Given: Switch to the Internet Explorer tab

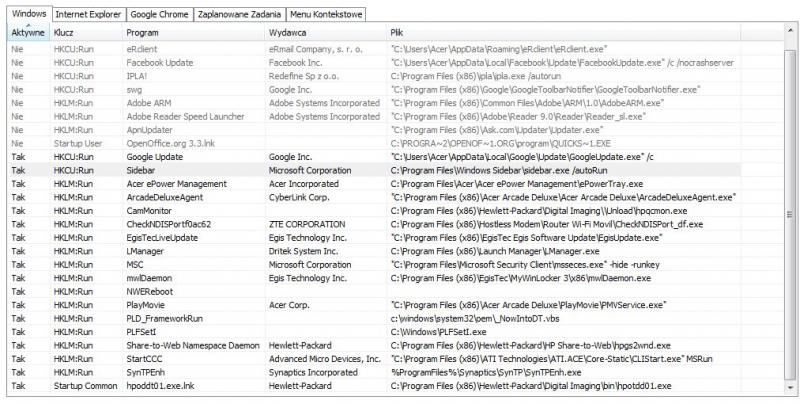Looking at the screenshot, I should click(x=88, y=15).
